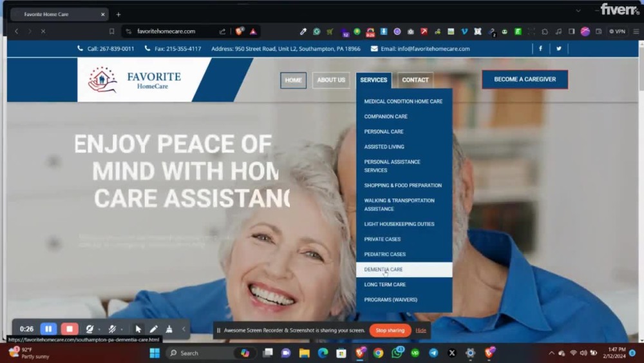The image size is (644, 363).
Task: Open the Twitter icon in the top bar
Action: [x=558, y=48]
